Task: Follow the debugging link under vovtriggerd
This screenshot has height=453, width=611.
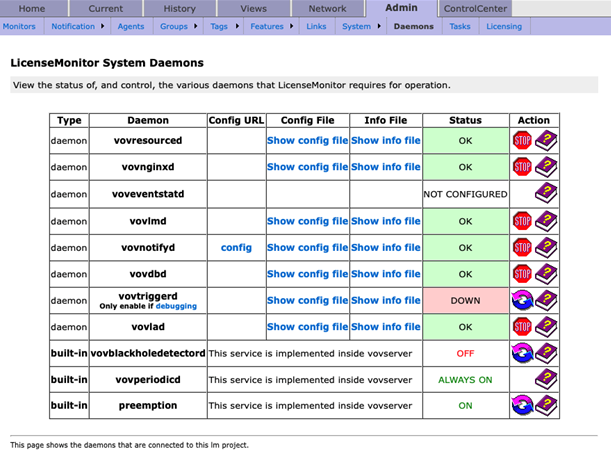Action: (x=177, y=306)
